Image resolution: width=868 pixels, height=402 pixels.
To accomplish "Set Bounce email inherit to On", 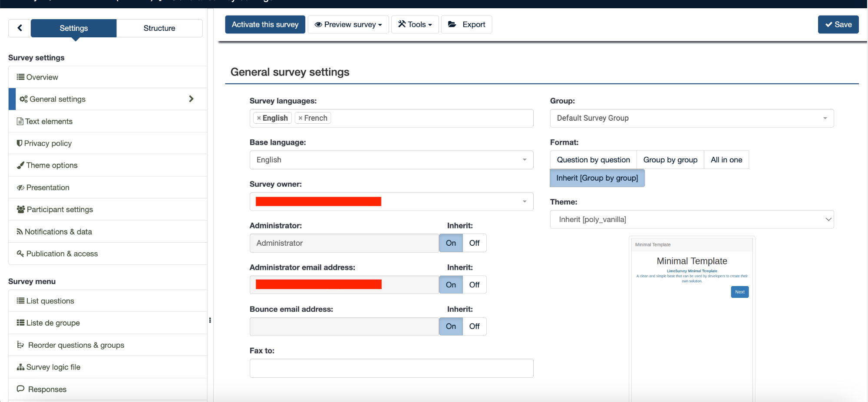I will [x=451, y=326].
